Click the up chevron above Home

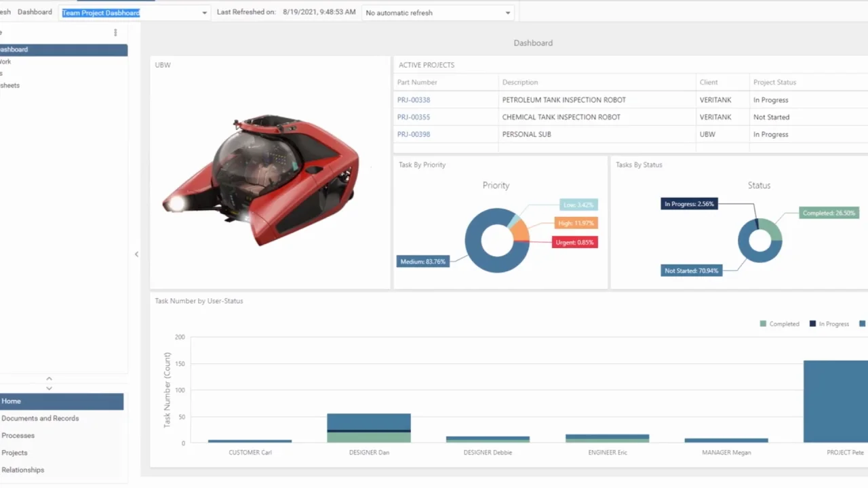tap(49, 379)
